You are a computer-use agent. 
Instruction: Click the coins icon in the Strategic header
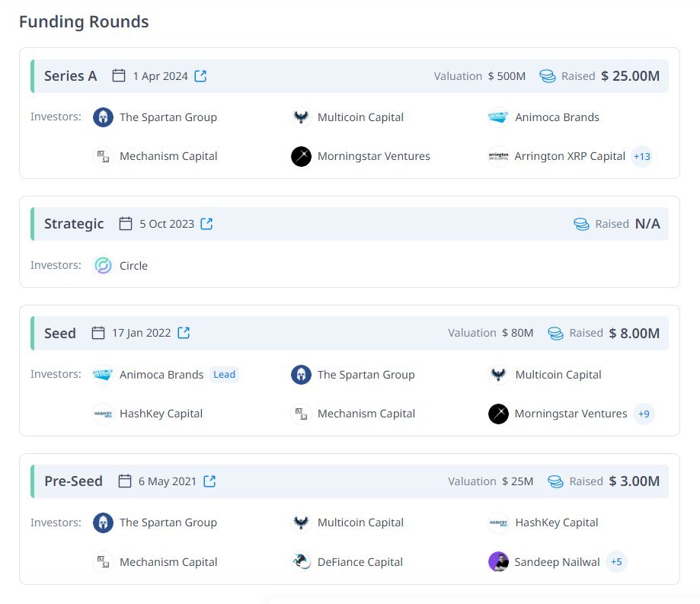click(x=581, y=224)
